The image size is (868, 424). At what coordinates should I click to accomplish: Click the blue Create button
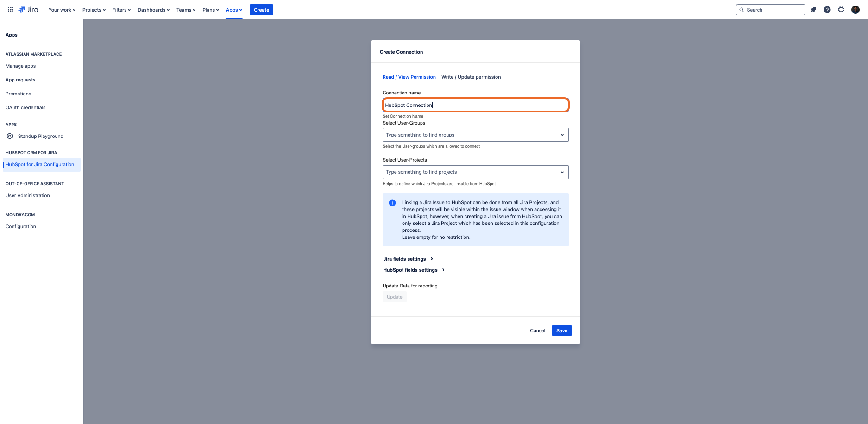[x=261, y=10]
